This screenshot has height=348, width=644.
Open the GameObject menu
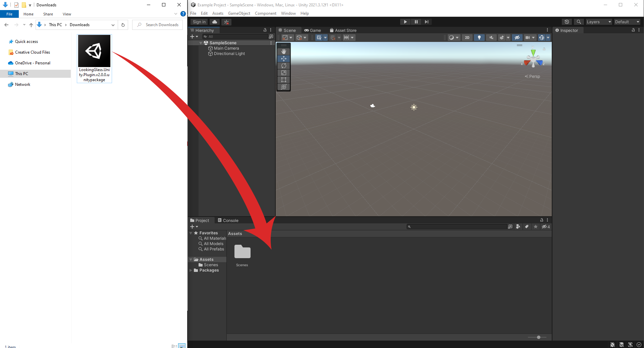[239, 13]
